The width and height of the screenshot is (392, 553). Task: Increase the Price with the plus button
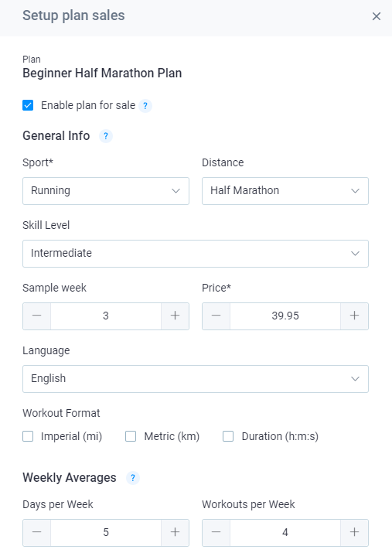(x=354, y=316)
